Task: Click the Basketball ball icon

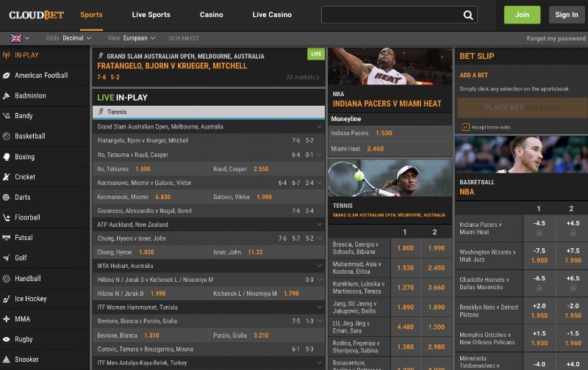Action: (7, 136)
